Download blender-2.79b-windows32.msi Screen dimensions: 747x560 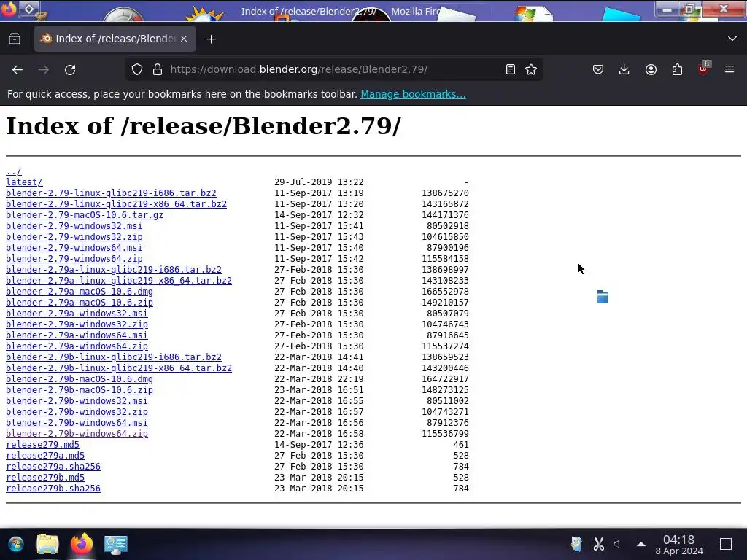(77, 402)
